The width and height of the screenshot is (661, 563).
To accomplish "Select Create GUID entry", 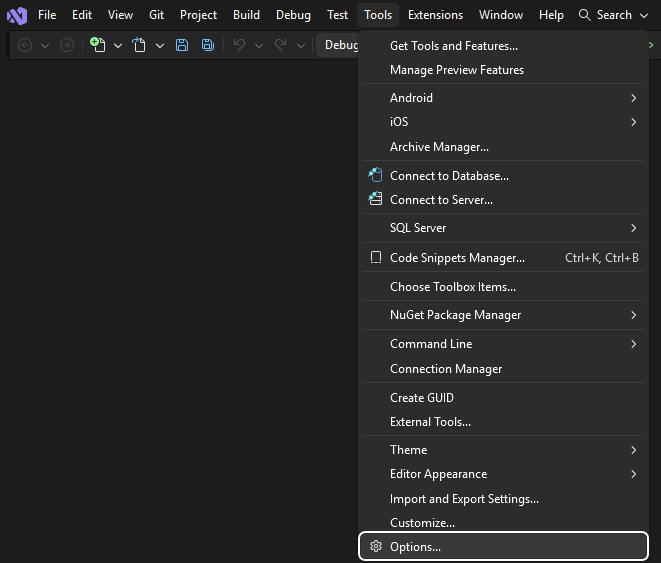I will point(503,398).
